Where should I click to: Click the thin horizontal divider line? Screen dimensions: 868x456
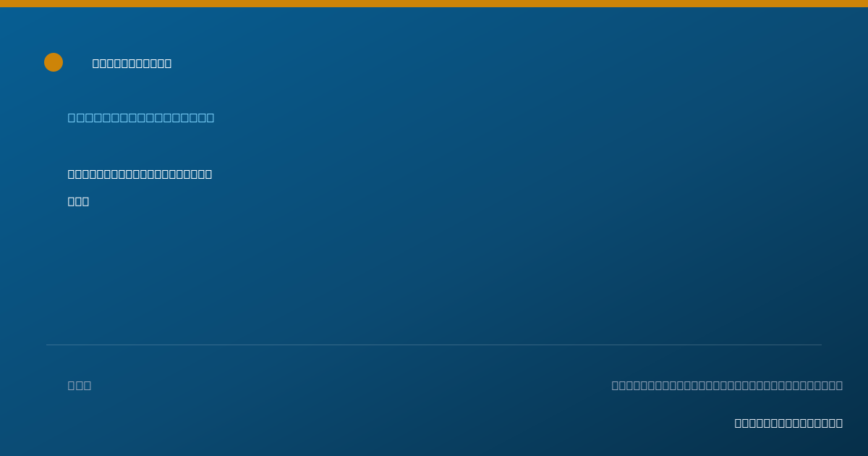point(434,345)
